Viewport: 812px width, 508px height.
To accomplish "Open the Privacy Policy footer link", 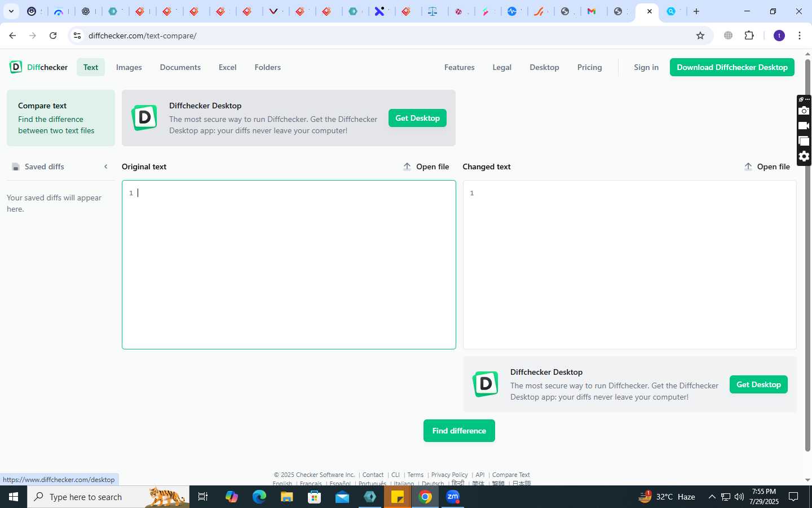I will [x=449, y=475].
